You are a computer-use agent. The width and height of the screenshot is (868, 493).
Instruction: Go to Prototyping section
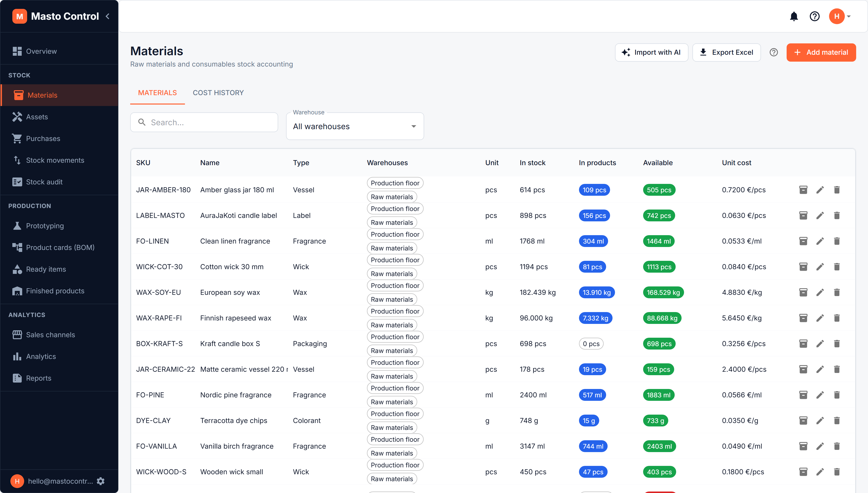coord(60,226)
